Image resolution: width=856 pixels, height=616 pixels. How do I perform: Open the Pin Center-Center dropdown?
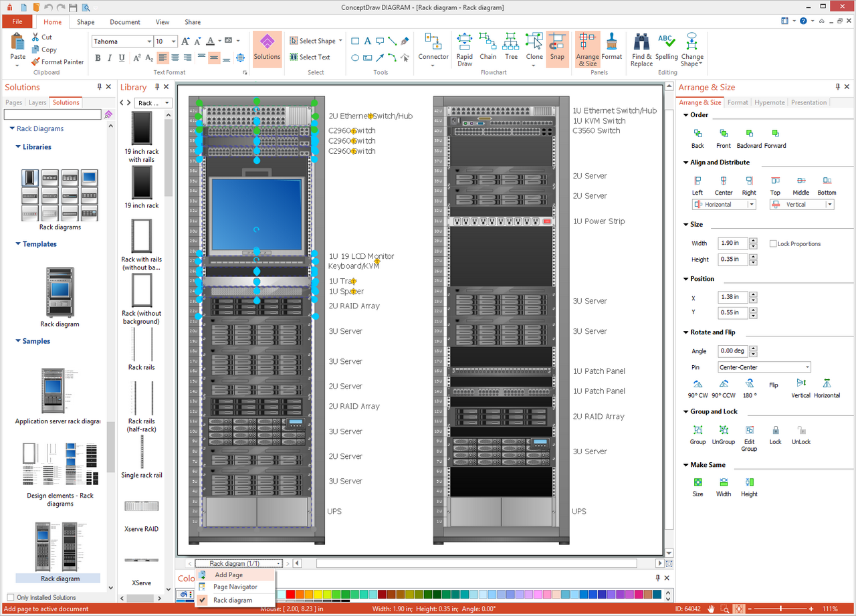click(x=764, y=367)
